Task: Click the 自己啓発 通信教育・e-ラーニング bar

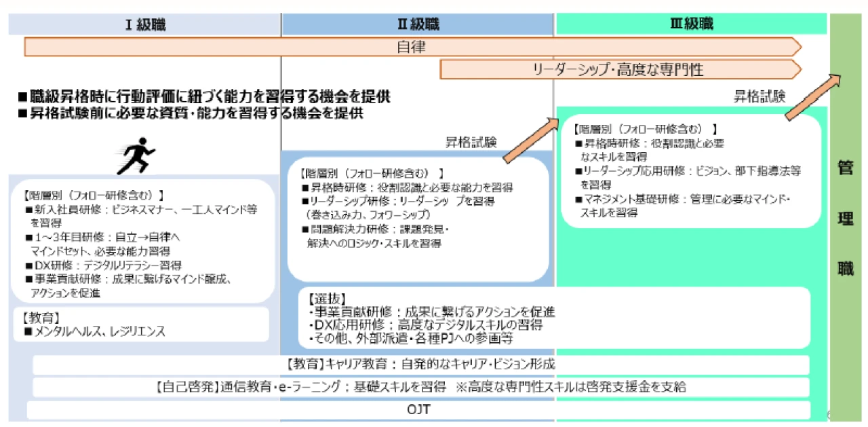Action: 420,388
